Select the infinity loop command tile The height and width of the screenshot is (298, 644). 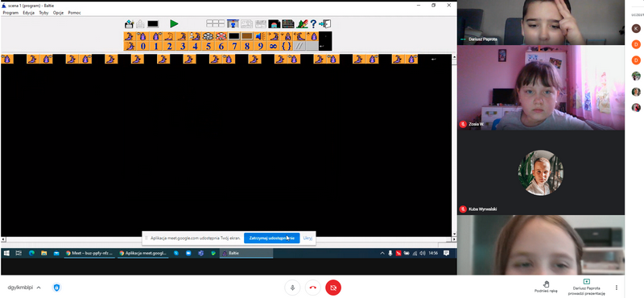tap(273, 46)
